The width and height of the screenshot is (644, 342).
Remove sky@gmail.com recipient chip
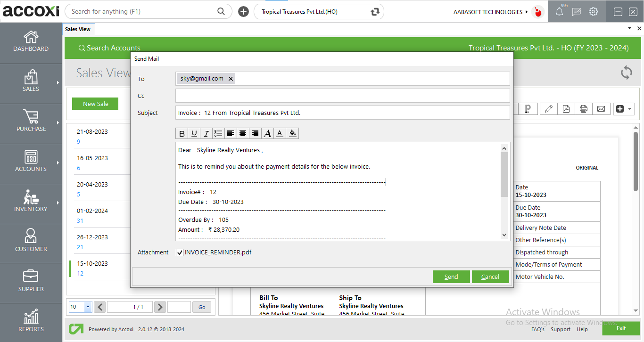pyautogui.click(x=231, y=79)
